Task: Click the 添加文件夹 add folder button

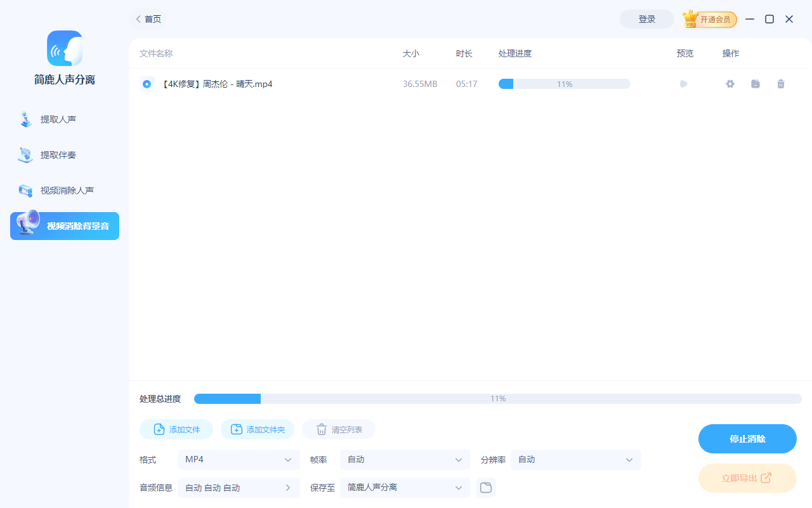Action: coord(258,429)
